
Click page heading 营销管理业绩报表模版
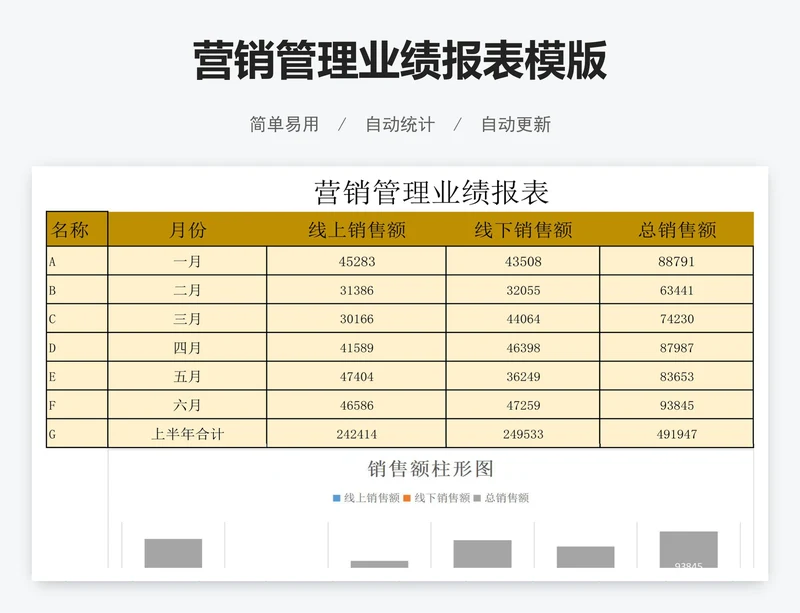point(400,60)
